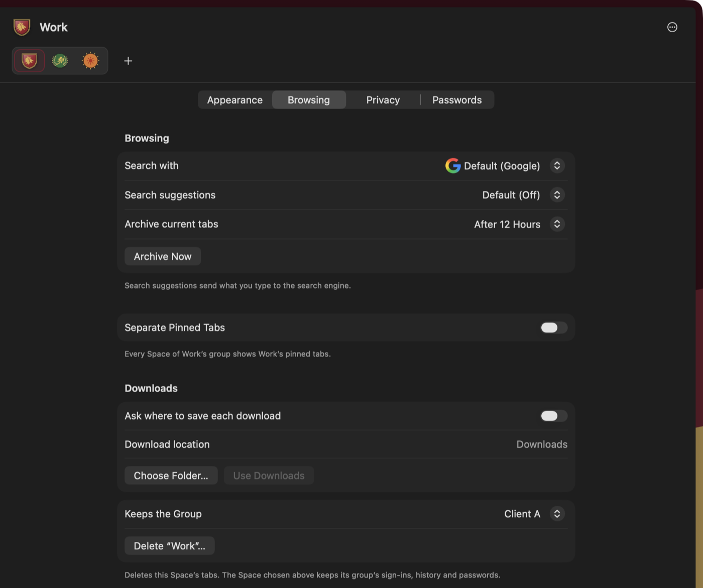Open the more options ellipsis menu

tap(672, 27)
